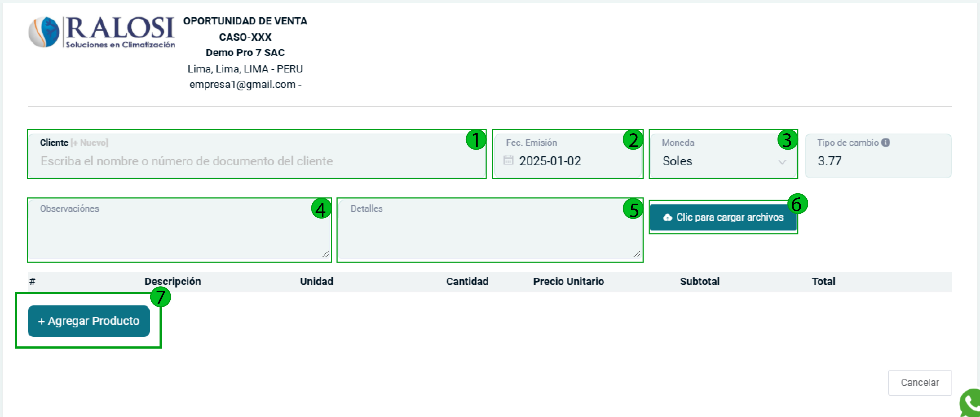Viewport: 980px width, 417px height.
Task: Expand the Moneda dropdown chevron
Action: point(782,162)
